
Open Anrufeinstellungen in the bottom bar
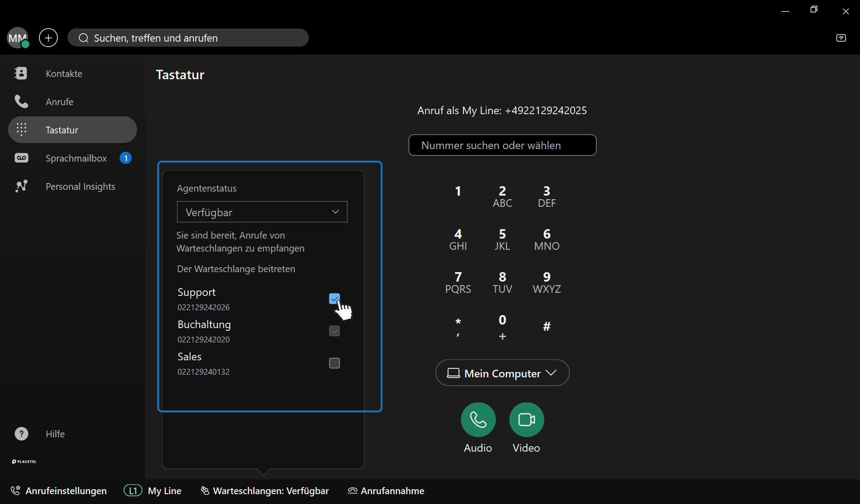pyautogui.click(x=59, y=491)
